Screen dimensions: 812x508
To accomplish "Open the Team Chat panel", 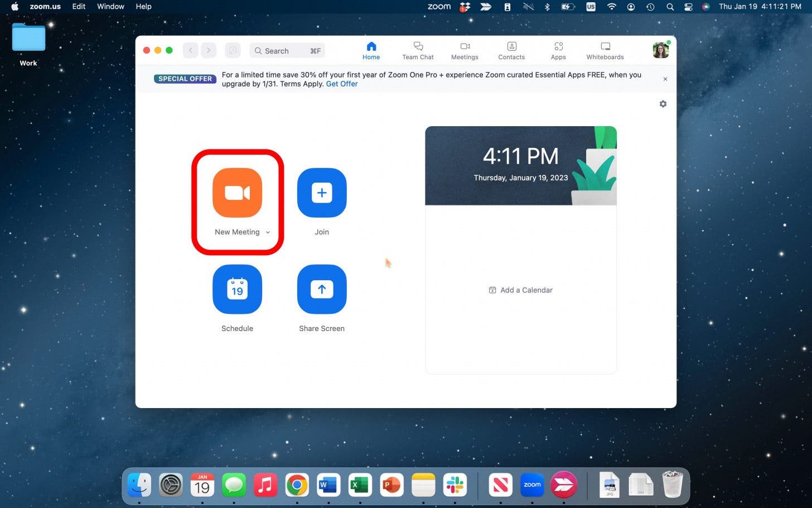I will tap(417, 50).
